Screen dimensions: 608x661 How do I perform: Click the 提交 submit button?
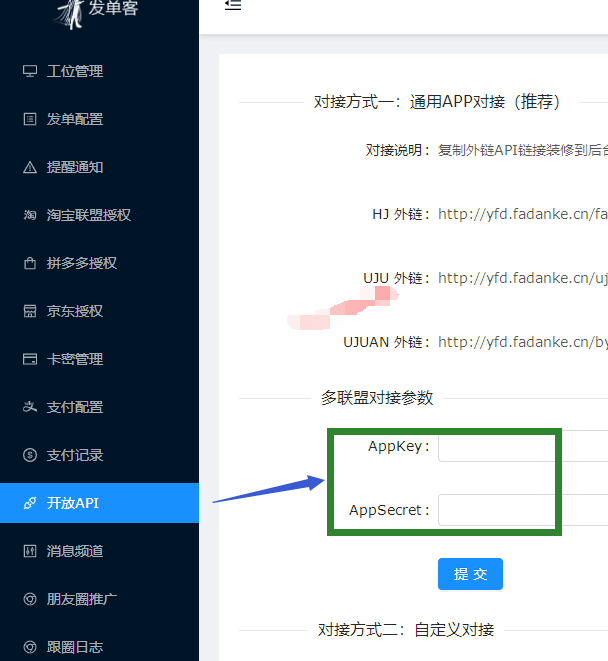tap(470, 574)
